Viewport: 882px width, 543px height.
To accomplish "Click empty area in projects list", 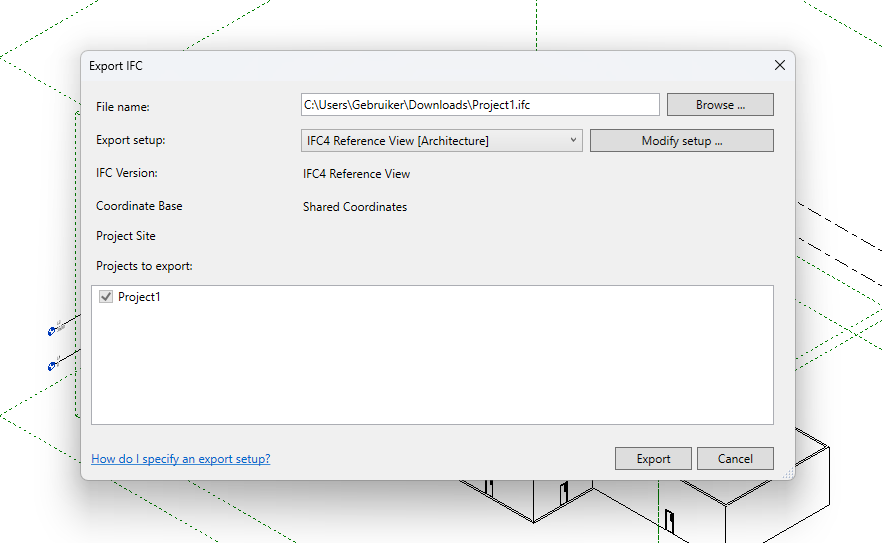I will [x=430, y=370].
